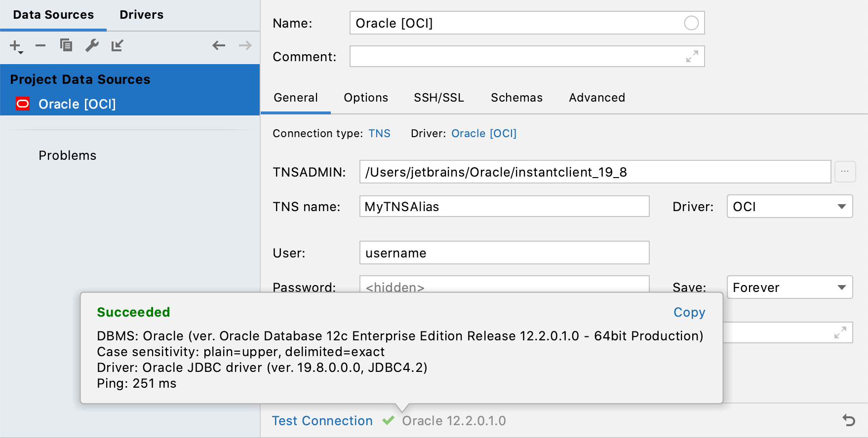Duplicate the selected data source
This screenshot has height=438, width=868.
pyautogui.click(x=66, y=45)
